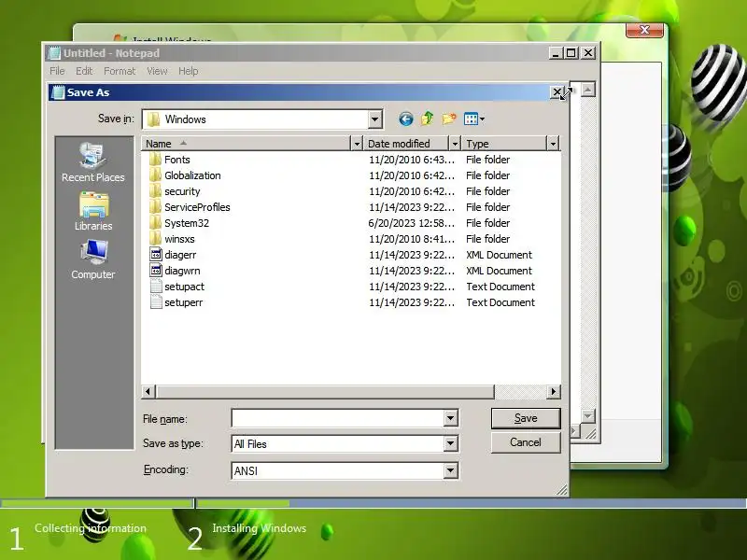The image size is (747, 560).
Task: Expand the File name history dropdown
Action: pyautogui.click(x=450, y=418)
